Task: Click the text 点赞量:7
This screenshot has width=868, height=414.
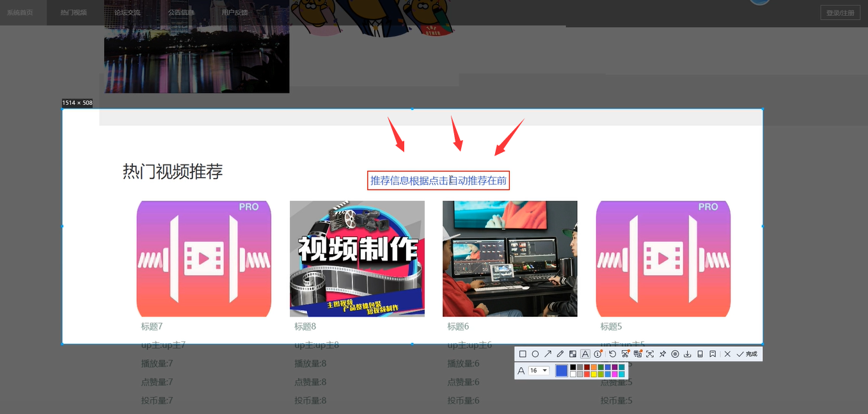Action: [157, 382]
